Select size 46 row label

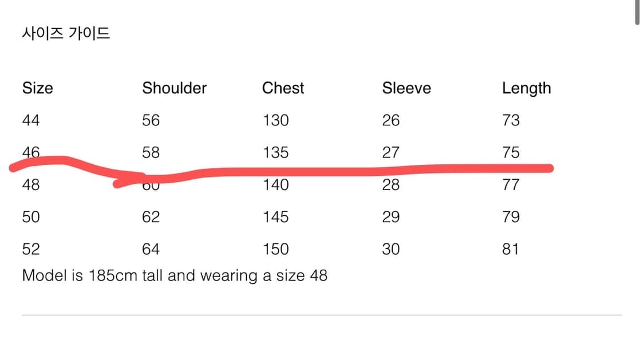31,152
